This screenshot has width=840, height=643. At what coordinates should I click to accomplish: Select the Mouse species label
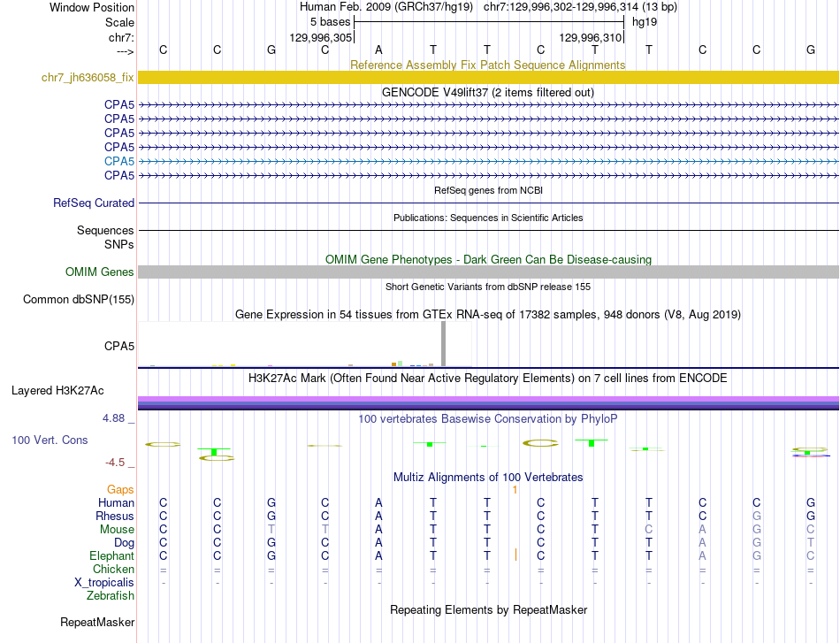coord(117,530)
